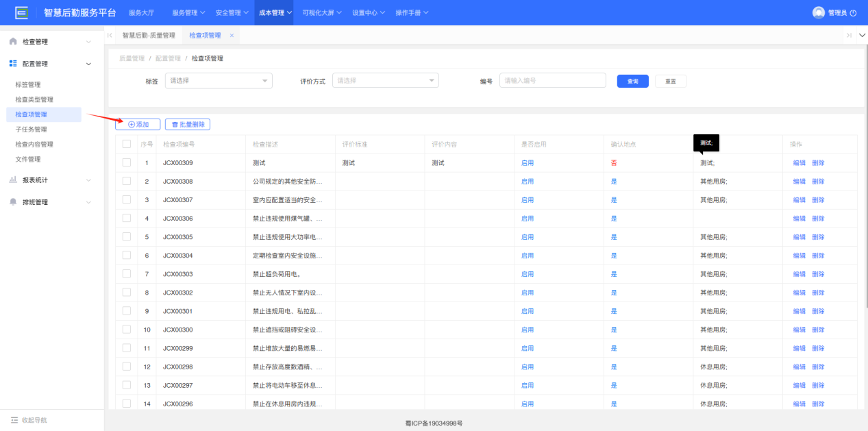Check the box for row JCX00309
This screenshot has width=868, height=431.
(126, 162)
